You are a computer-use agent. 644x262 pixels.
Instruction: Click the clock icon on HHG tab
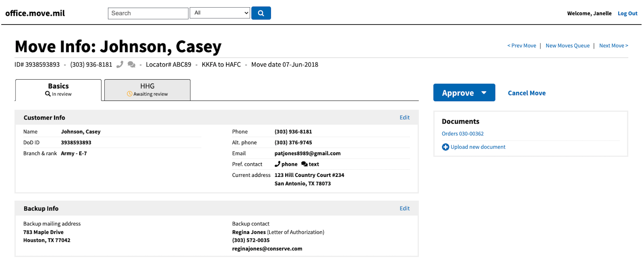point(129,94)
